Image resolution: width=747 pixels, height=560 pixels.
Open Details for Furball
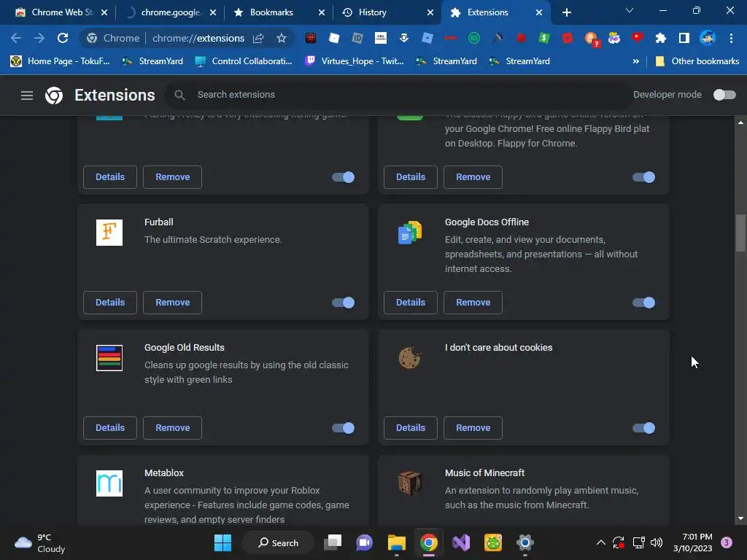coord(110,303)
